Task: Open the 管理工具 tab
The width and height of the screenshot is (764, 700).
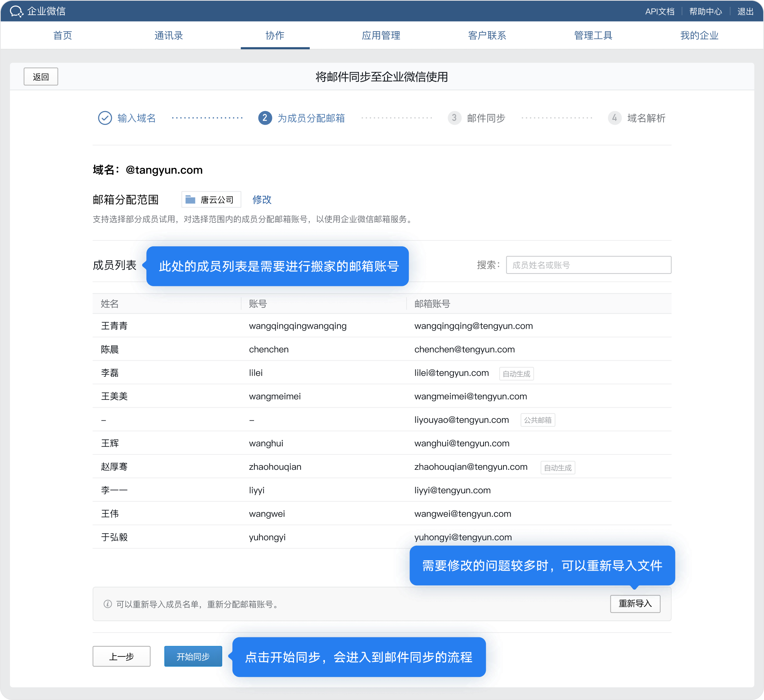Action: (593, 36)
